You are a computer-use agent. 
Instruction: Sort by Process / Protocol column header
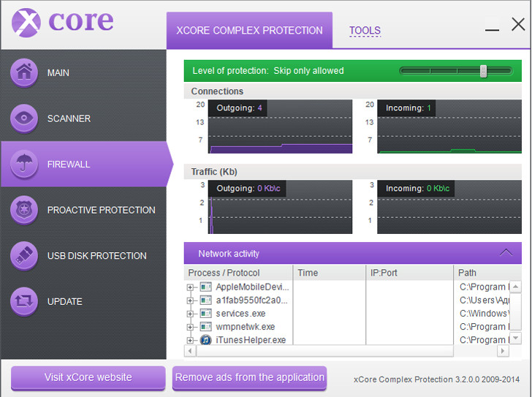pyautogui.click(x=238, y=273)
